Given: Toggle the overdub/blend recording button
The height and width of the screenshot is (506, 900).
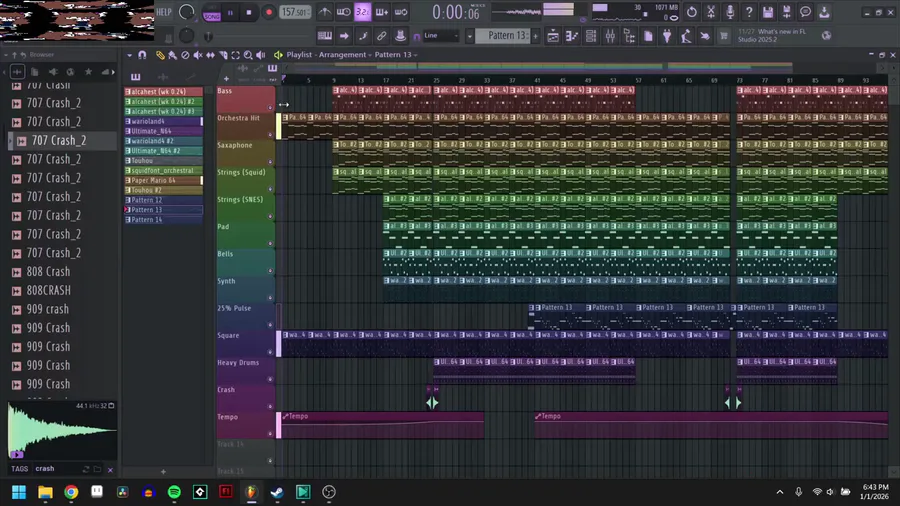Looking at the screenshot, I should point(382,12).
